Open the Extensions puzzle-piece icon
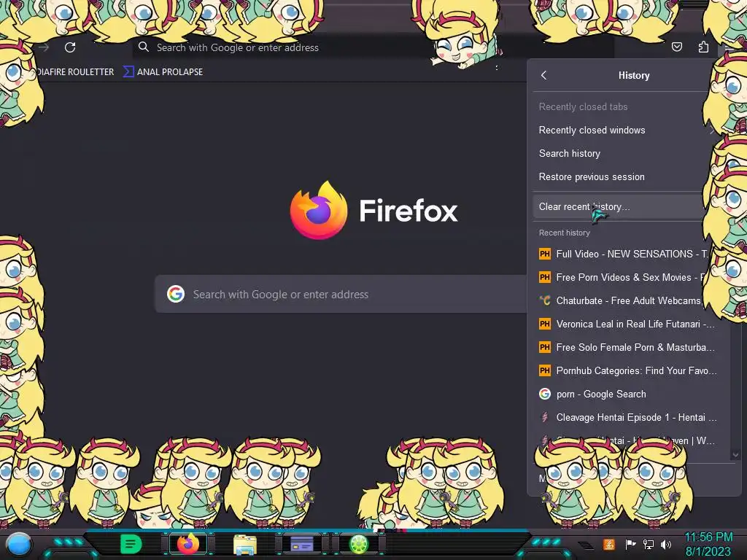Viewport: 747px width, 560px height. tap(703, 47)
